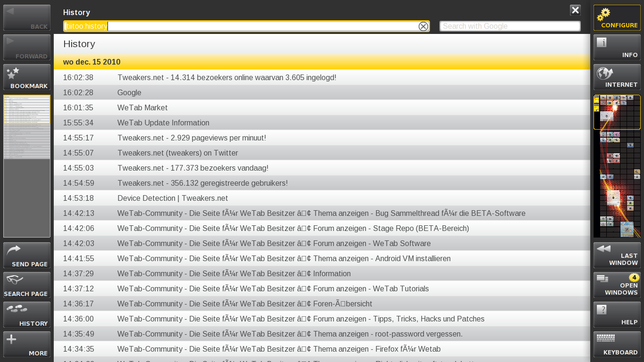The width and height of the screenshot is (644, 362).
Task: Go forward with the Forward button
Action: tap(27, 48)
